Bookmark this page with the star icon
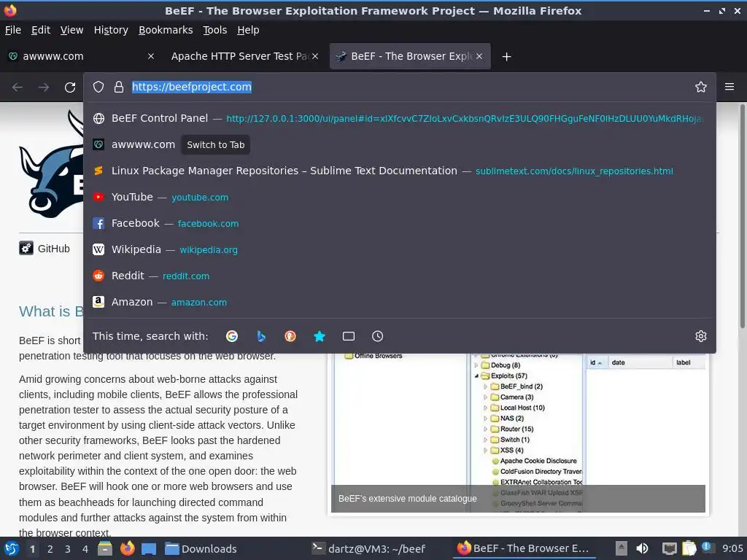Image resolution: width=747 pixels, height=560 pixels. pyautogui.click(x=700, y=87)
